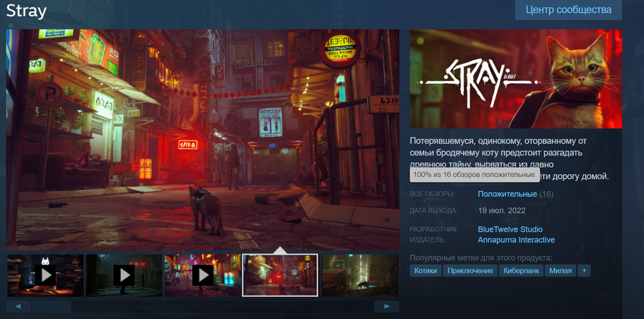The height and width of the screenshot is (319, 644).
Task: Click the game description paragraph
Action: (509, 159)
